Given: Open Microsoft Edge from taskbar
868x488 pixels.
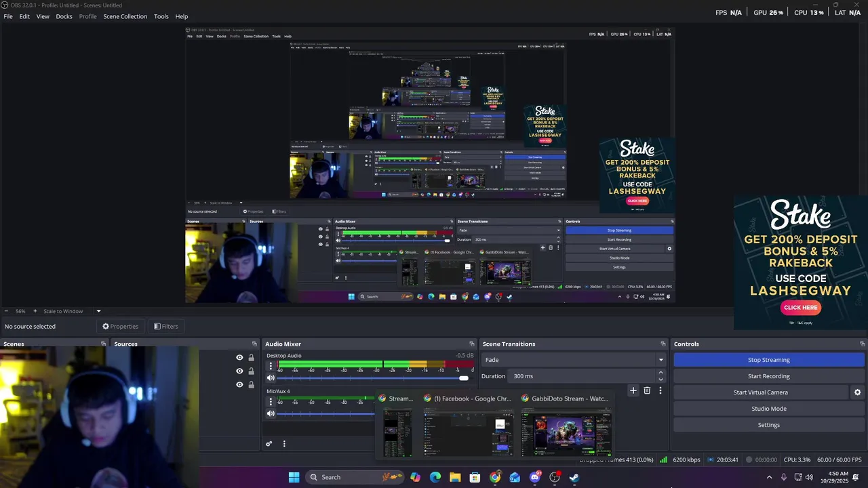Looking at the screenshot, I should (x=435, y=477).
